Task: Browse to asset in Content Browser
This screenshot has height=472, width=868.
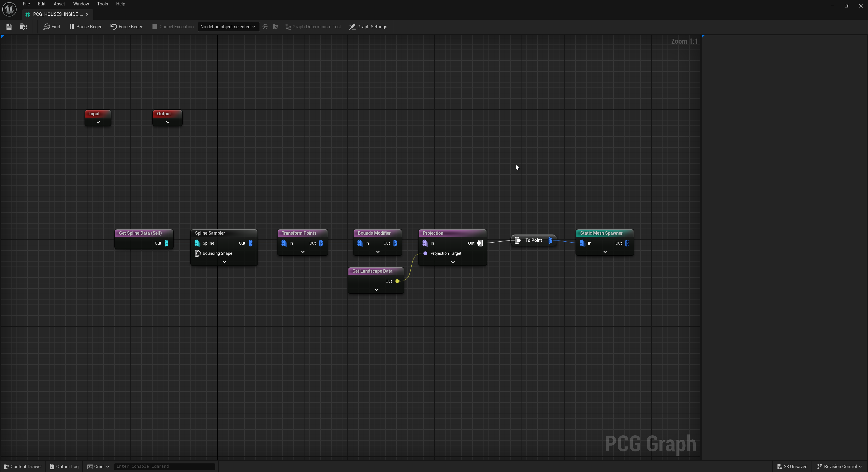Action: tap(23, 27)
